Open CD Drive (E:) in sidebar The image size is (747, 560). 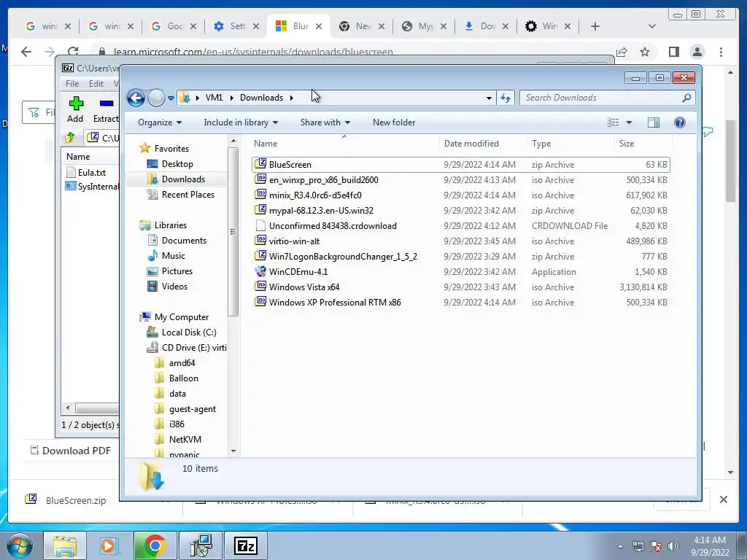(x=194, y=348)
